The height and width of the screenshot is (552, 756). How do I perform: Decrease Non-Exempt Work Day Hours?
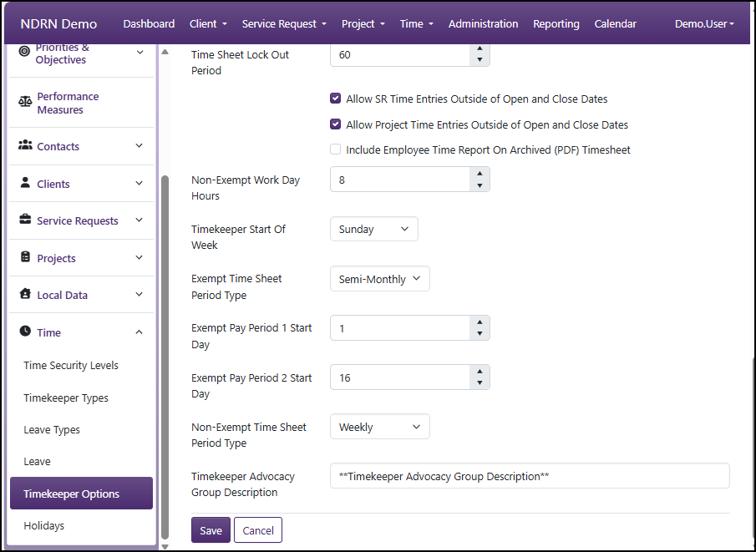coord(479,185)
